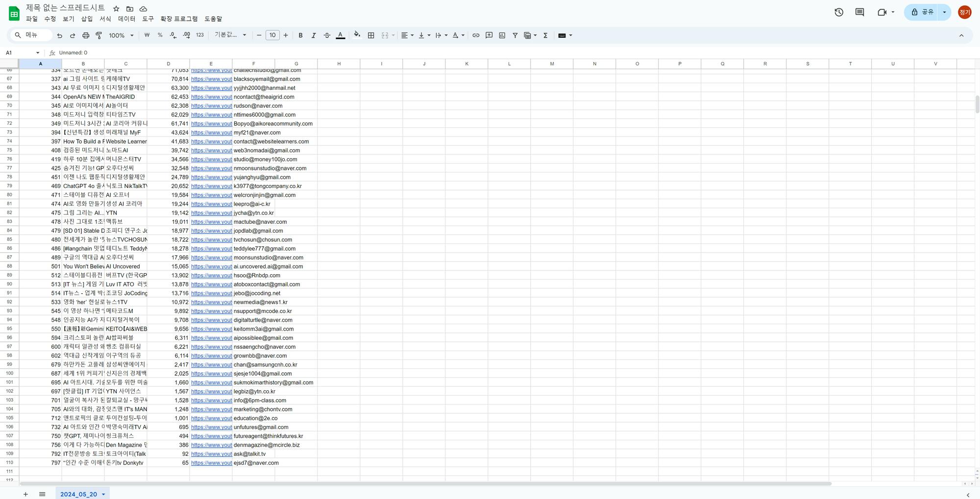The image size is (980, 499).
Task: Decrease decimal places
Action: click(173, 35)
